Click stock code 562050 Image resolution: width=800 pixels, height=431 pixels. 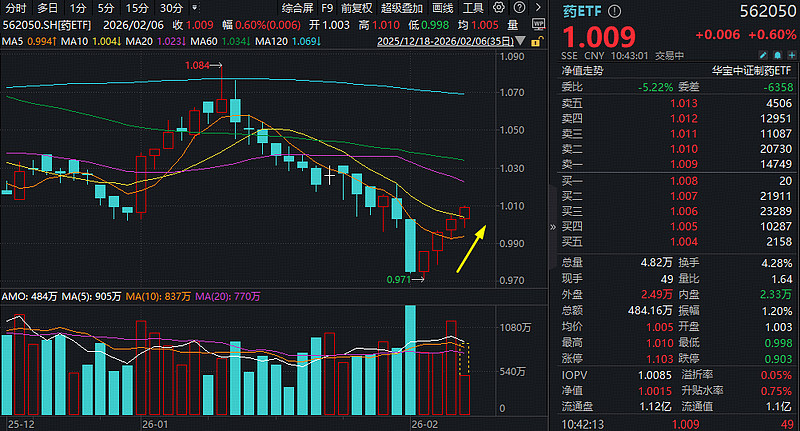pyautogui.click(x=767, y=11)
